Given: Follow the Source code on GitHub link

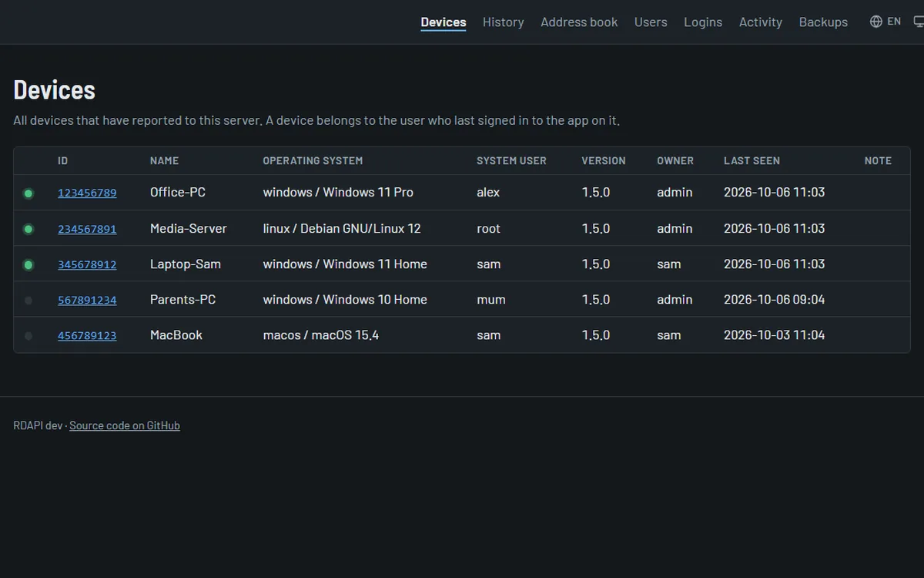Looking at the screenshot, I should pyautogui.click(x=125, y=425).
